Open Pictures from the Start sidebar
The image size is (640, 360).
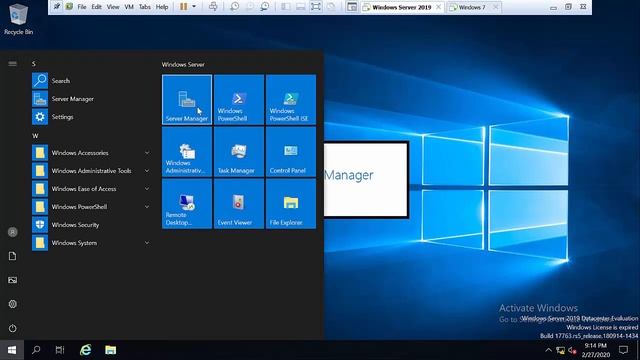13,280
